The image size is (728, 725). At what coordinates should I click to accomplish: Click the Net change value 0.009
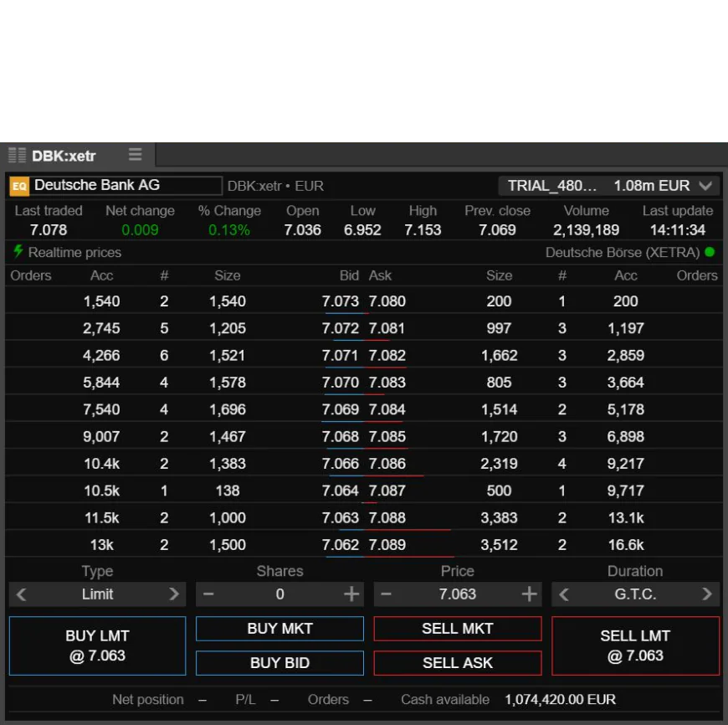(140, 230)
